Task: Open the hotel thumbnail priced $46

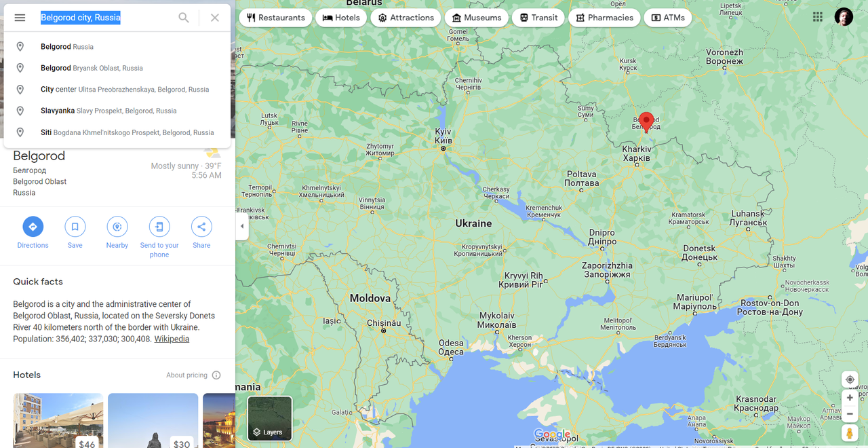Action: point(58,420)
